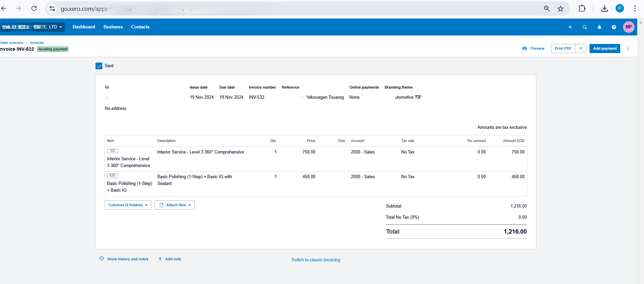Open the Business menu
The image size is (644, 284).
(x=113, y=27)
